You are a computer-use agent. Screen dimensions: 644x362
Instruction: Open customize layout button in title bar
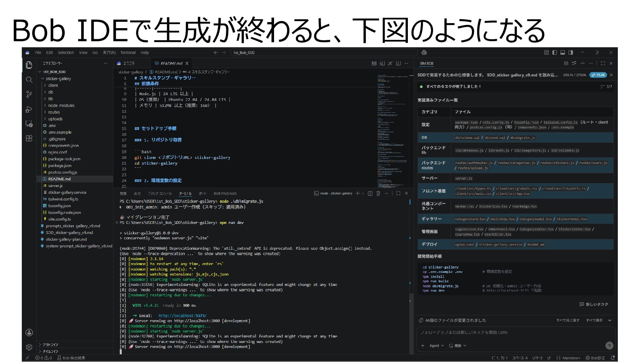pos(546,53)
